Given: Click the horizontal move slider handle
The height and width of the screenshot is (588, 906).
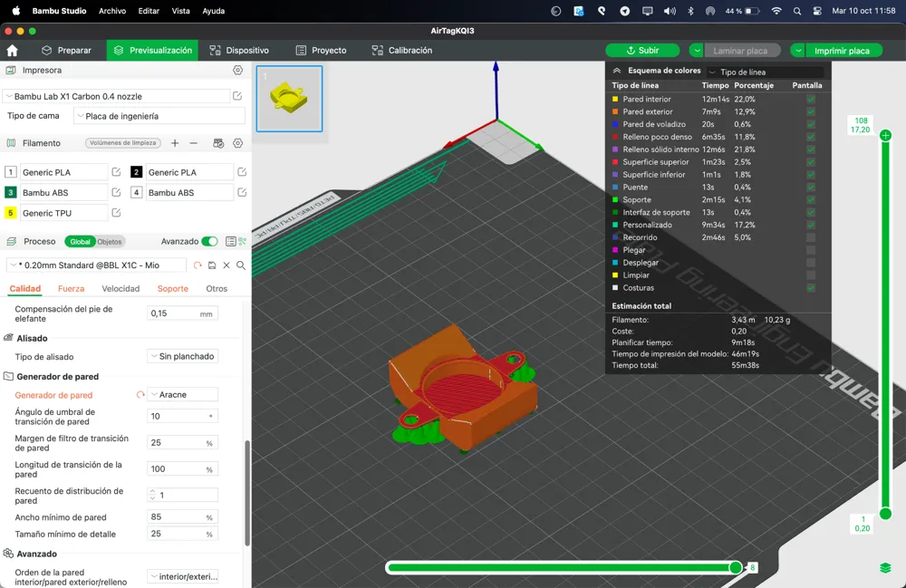Looking at the screenshot, I should click(736, 568).
